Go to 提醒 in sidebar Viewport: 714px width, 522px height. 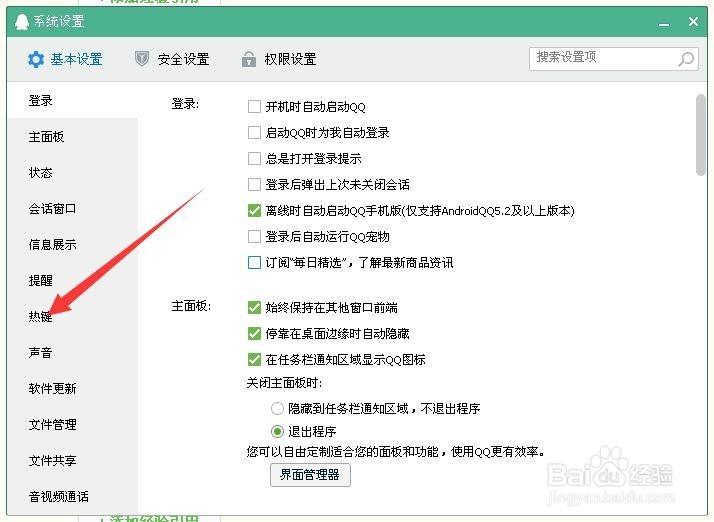[x=41, y=281]
